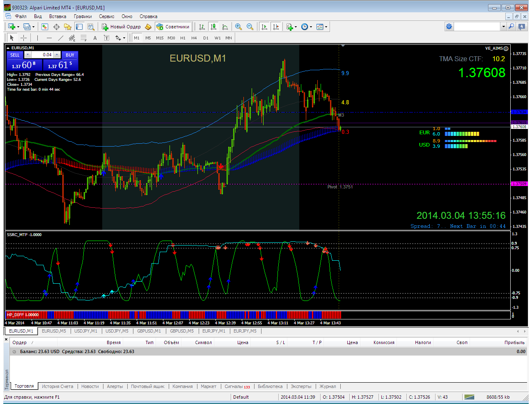Open the Файл menu

(x=21, y=16)
